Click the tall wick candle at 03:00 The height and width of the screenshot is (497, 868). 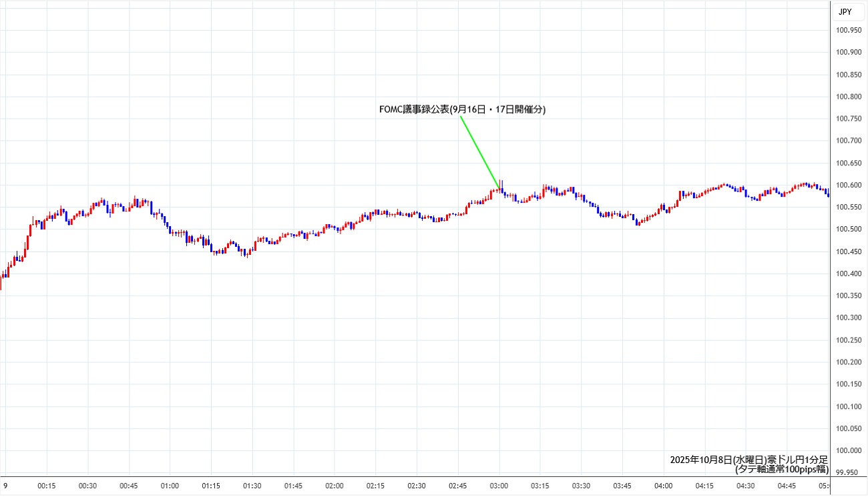click(x=501, y=185)
